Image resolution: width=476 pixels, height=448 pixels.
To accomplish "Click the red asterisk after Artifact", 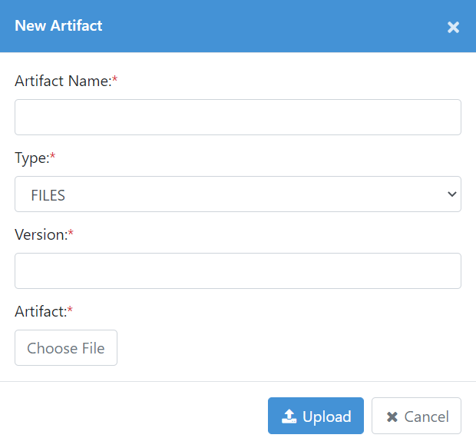I will click(x=70, y=310).
